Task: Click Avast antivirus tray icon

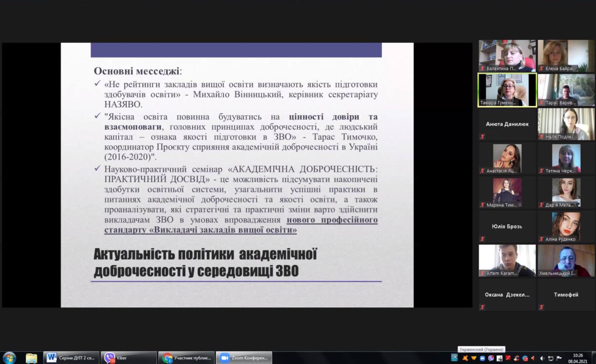Action: point(465,358)
